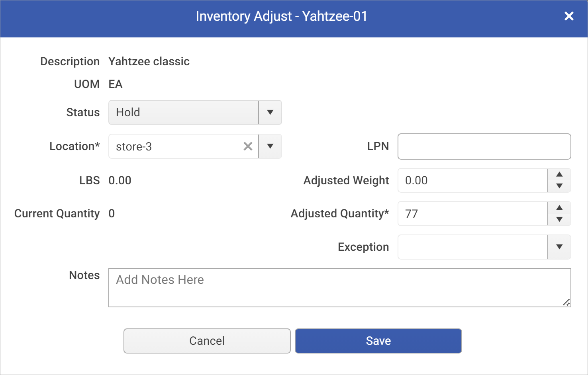Viewport: 588px width, 375px height.
Task: Cancel the inventory adjustment
Action: tap(206, 341)
